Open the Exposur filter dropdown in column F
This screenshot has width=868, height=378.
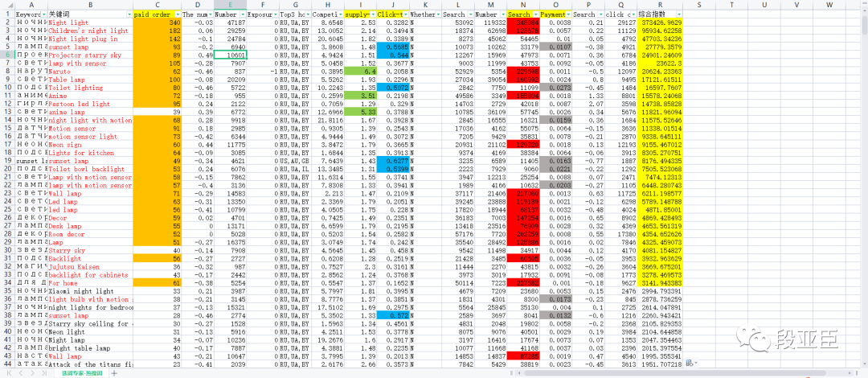pyautogui.click(x=275, y=14)
